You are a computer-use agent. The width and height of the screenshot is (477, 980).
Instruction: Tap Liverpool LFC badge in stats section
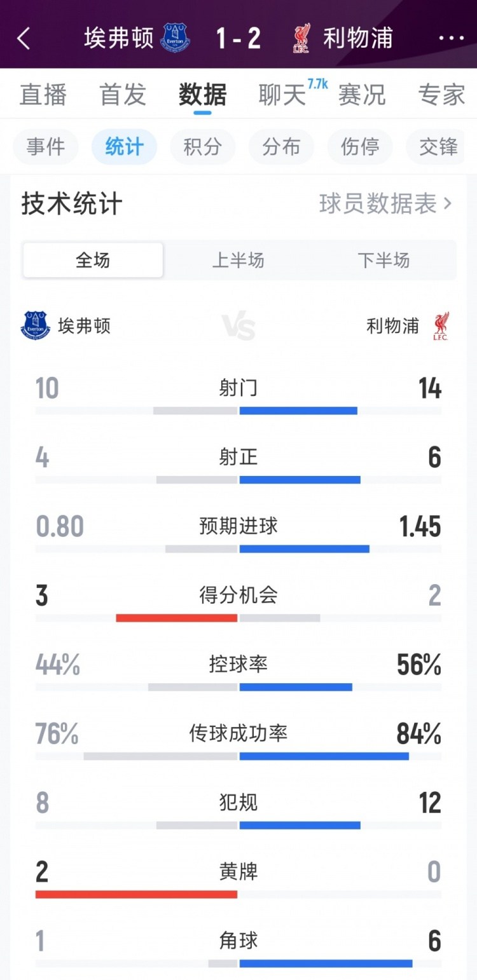[x=440, y=325]
